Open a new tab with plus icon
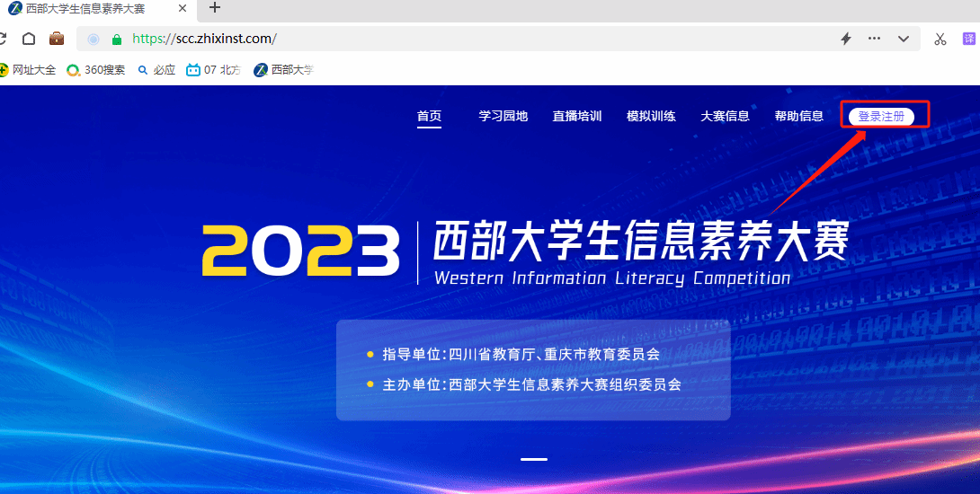 pyautogui.click(x=215, y=7)
